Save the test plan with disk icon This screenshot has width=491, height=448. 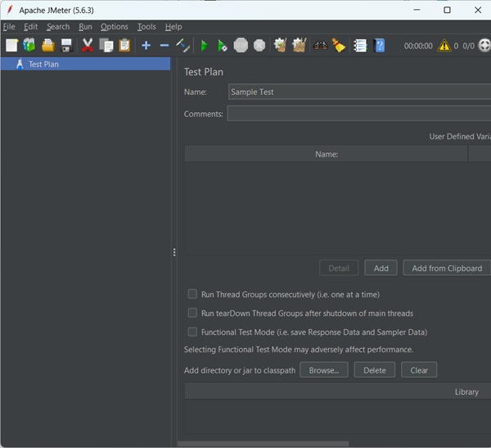tap(66, 46)
